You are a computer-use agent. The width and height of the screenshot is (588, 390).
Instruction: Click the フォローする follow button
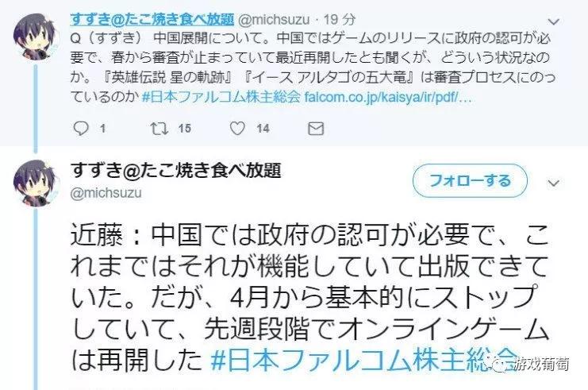pos(470,180)
